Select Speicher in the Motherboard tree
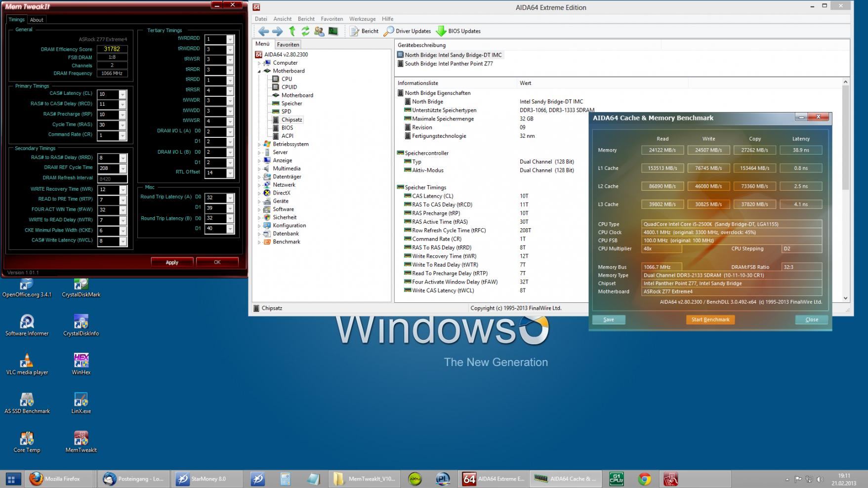This screenshot has width=868, height=488. point(291,104)
